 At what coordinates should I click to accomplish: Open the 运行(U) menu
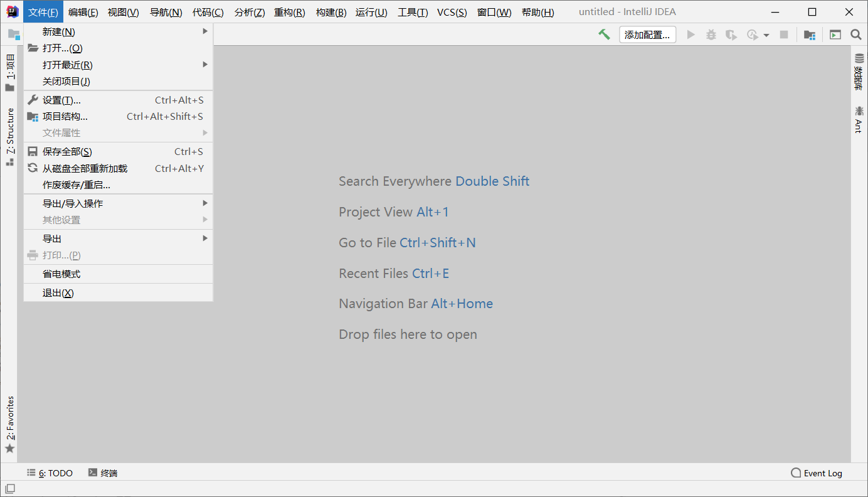click(x=371, y=12)
